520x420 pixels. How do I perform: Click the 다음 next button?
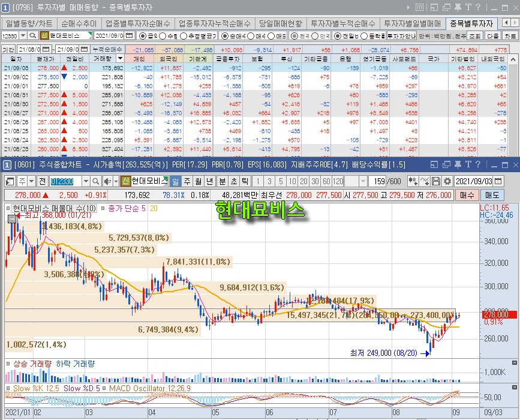click(493, 36)
